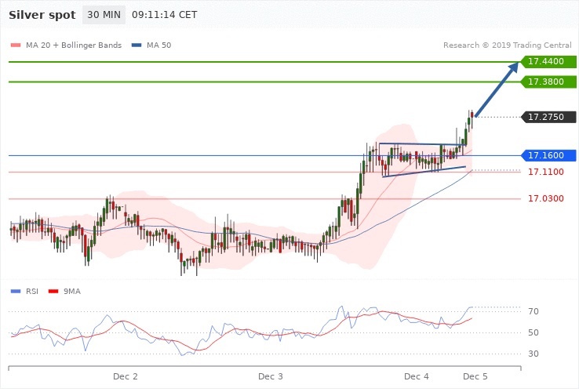Click the 9MA legend label

[72, 291]
